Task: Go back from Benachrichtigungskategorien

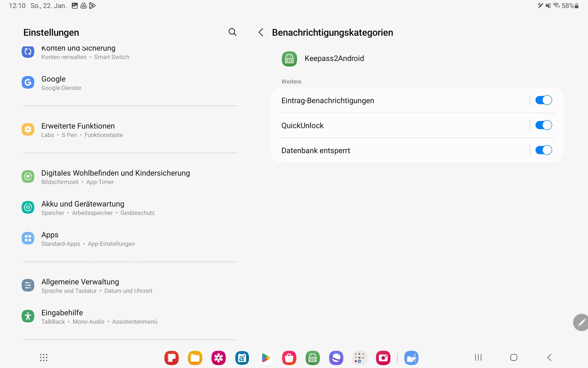Action: pos(261,32)
